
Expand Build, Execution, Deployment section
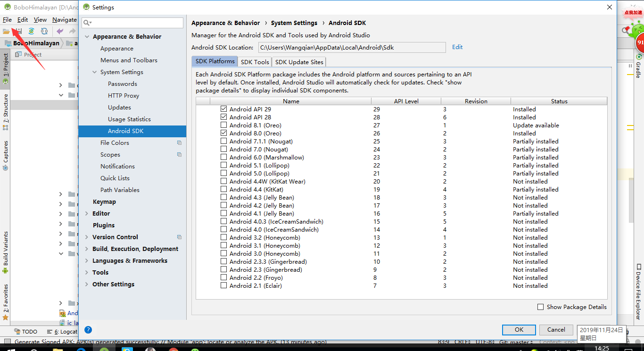(87, 249)
